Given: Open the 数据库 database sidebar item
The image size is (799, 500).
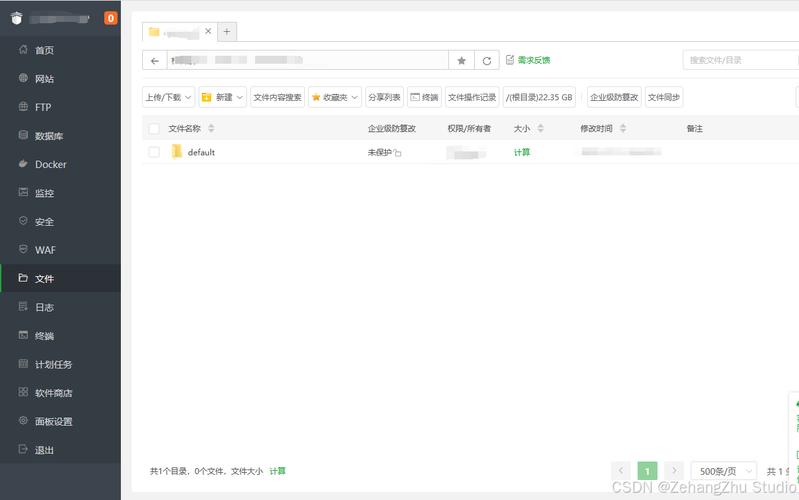Looking at the screenshot, I should (x=60, y=136).
